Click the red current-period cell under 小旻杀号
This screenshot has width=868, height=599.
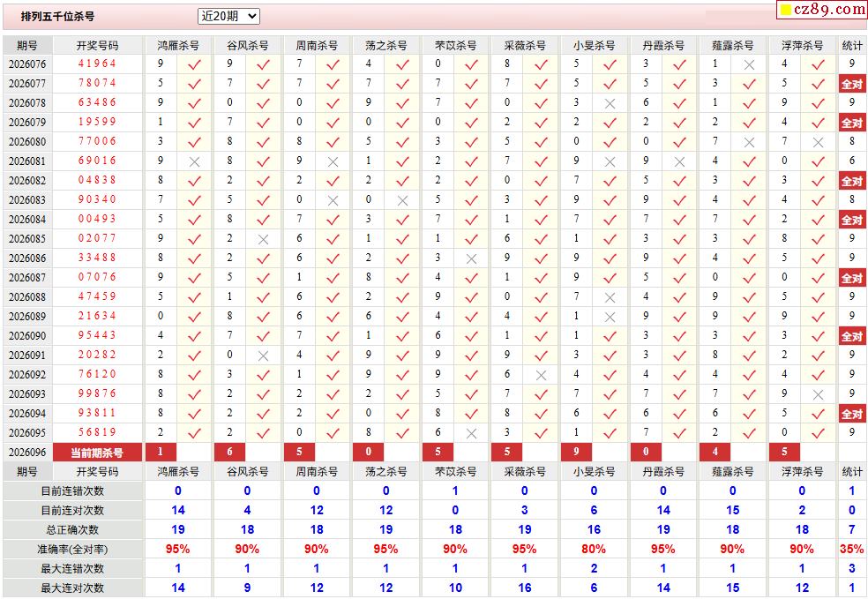tap(576, 453)
